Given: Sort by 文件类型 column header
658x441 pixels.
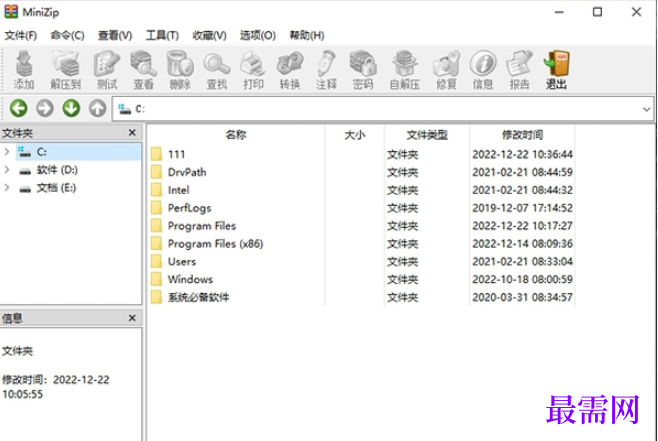Looking at the screenshot, I should [x=427, y=135].
